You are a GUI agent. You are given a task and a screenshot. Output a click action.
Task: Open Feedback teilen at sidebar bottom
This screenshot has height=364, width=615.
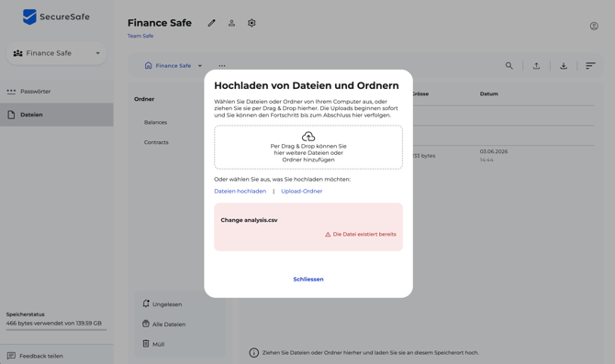(35, 356)
